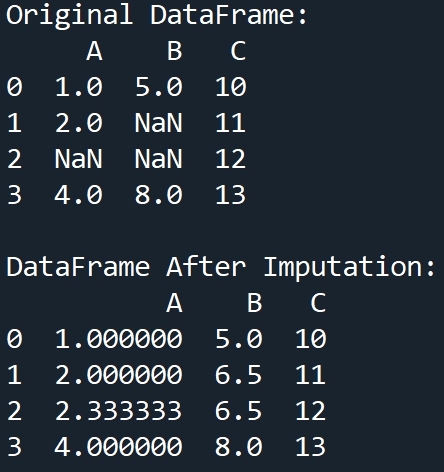Click NaN in row 2 column B original
Image resolution: width=444 pixels, height=472 pixels.
(159, 159)
